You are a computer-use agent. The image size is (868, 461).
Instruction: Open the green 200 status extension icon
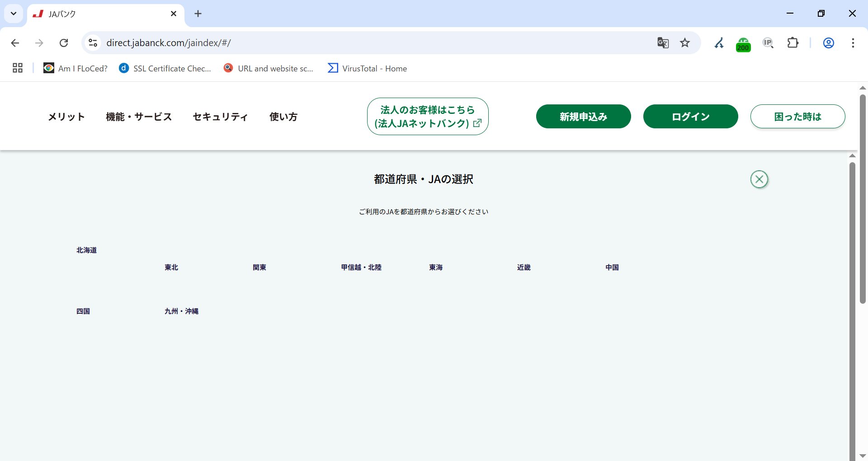point(743,44)
